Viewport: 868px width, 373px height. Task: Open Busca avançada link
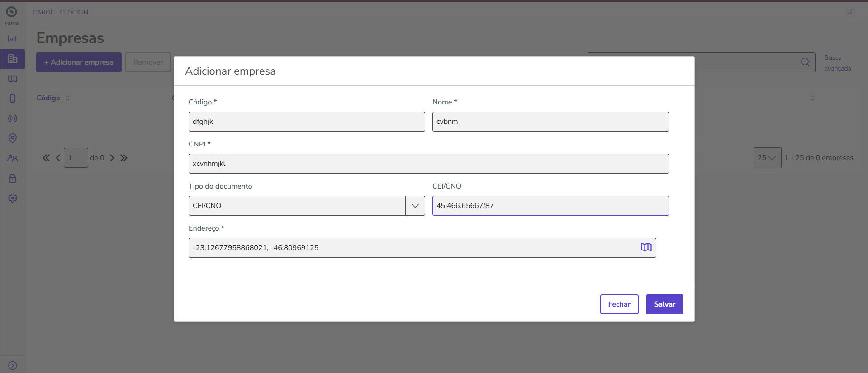point(837,63)
